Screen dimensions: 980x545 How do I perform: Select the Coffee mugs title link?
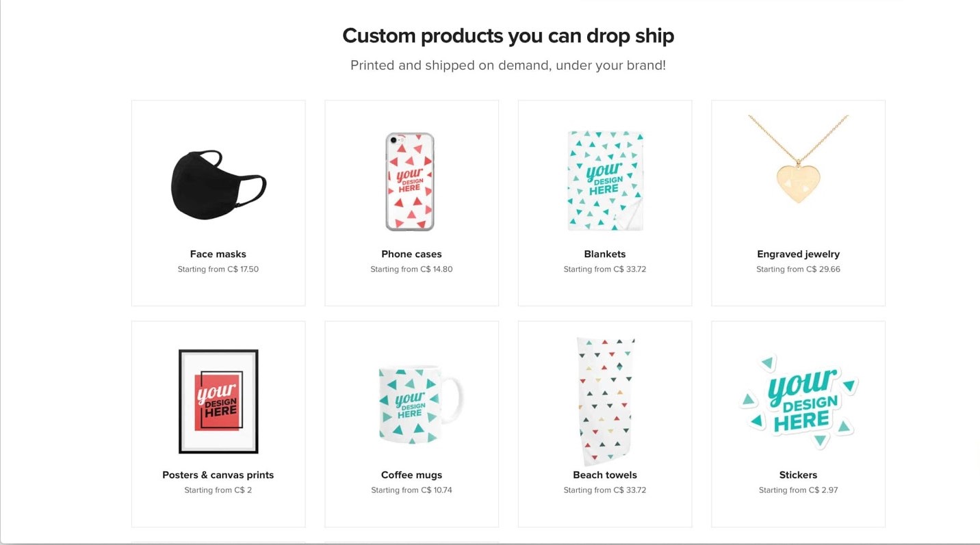click(411, 475)
